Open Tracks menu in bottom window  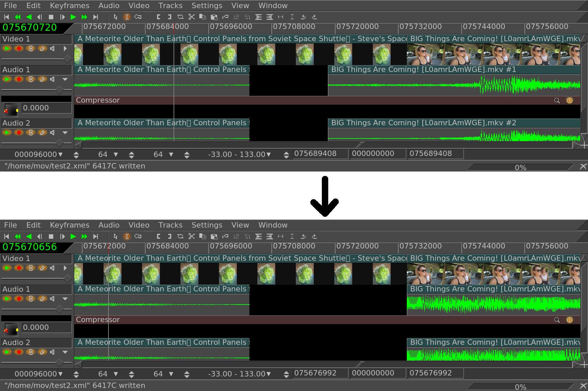(170, 225)
